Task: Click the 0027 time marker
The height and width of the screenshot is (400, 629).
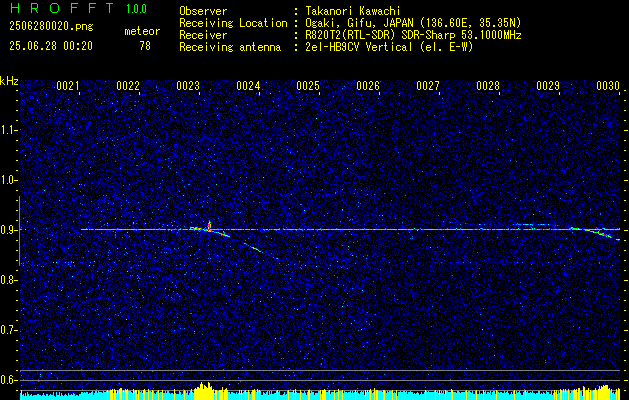Action: tap(428, 85)
